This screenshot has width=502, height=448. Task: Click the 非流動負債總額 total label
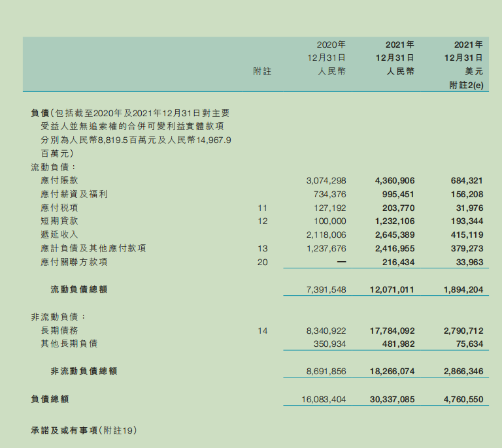(x=84, y=371)
